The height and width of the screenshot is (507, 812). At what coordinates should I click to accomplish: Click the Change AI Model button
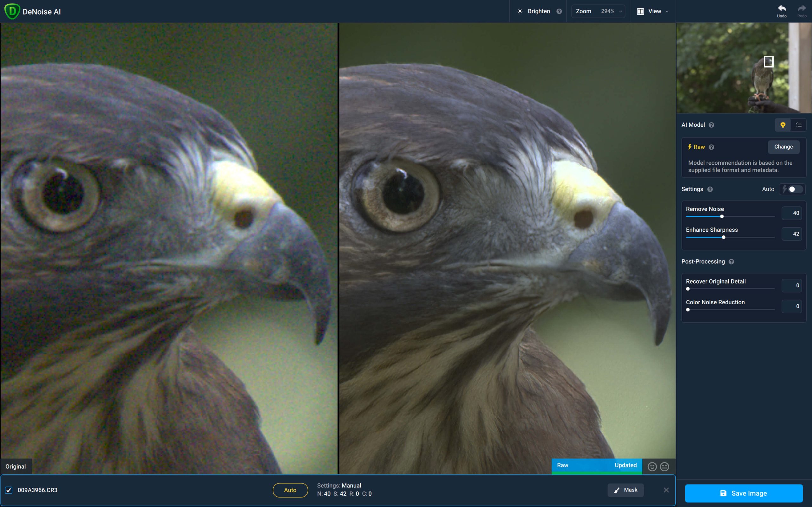783,147
